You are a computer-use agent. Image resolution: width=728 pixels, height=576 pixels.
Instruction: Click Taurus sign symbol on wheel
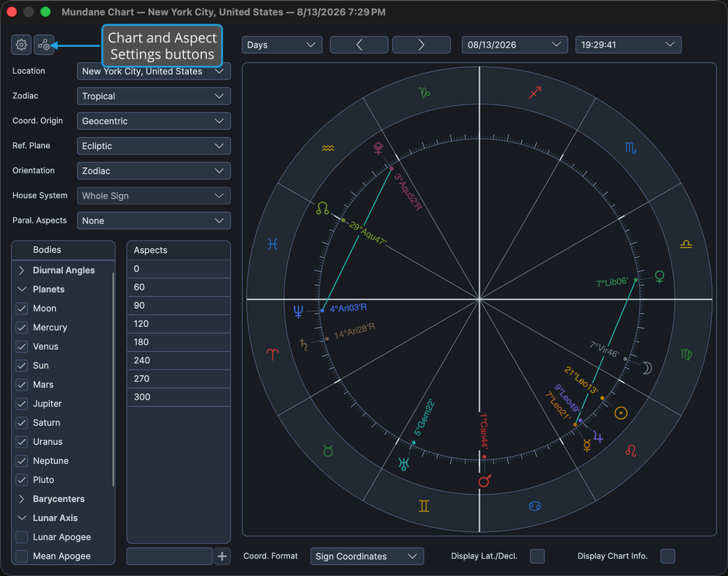328,451
